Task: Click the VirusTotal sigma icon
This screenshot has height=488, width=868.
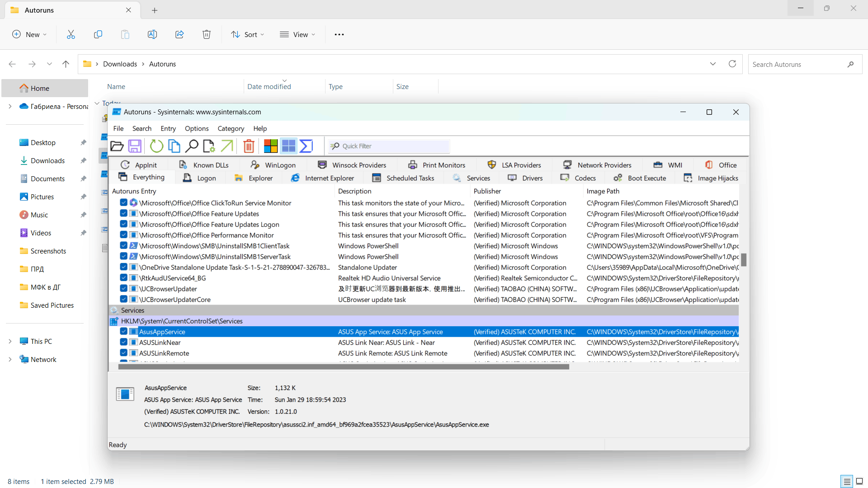Action: point(306,146)
